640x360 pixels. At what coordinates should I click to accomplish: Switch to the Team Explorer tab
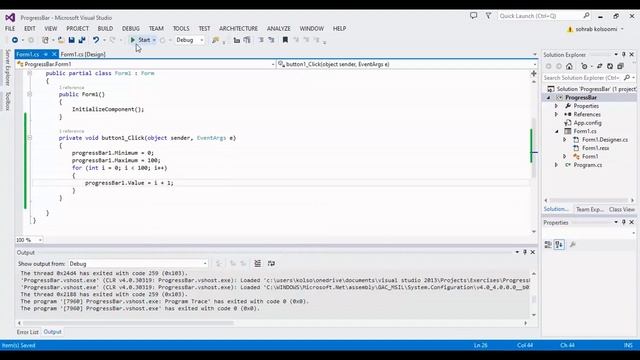[589, 209]
